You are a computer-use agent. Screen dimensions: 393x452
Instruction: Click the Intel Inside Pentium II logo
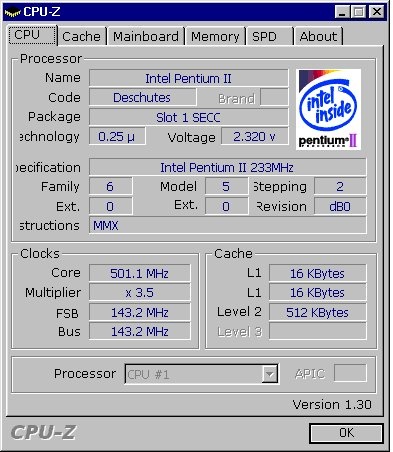[328, 109]
